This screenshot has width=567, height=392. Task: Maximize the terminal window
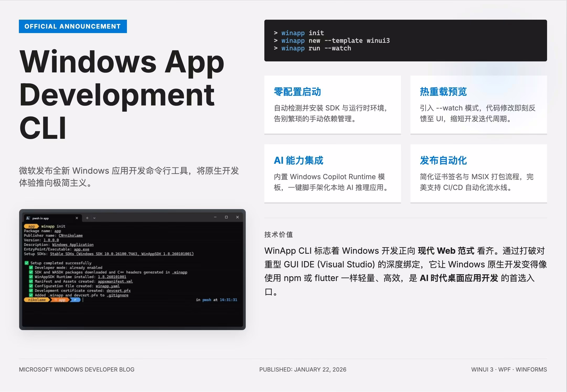(x=226, y=217)
